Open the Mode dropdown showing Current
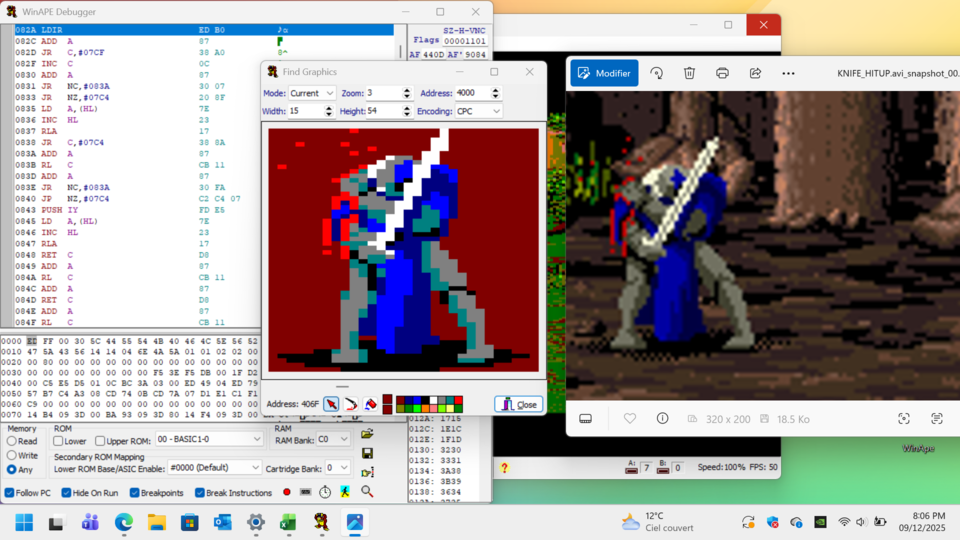960x540 pixels. click(312, 93)
